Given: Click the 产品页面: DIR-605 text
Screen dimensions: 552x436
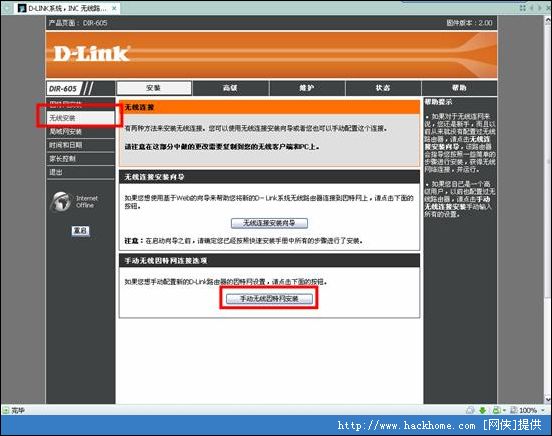Looking at the screenshot, I should (x=78, y=23).
